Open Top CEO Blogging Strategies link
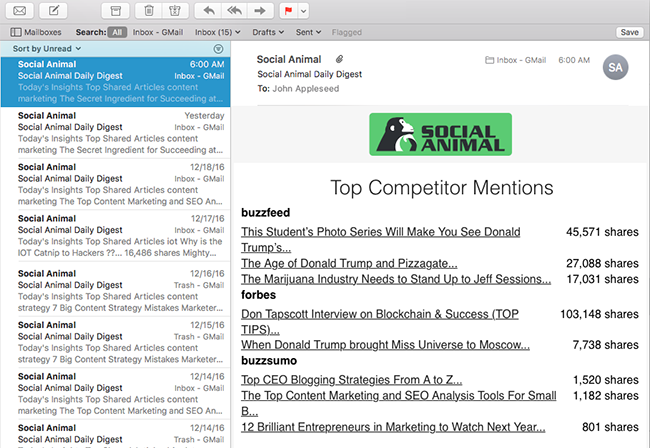 click(x=352, y=380)
